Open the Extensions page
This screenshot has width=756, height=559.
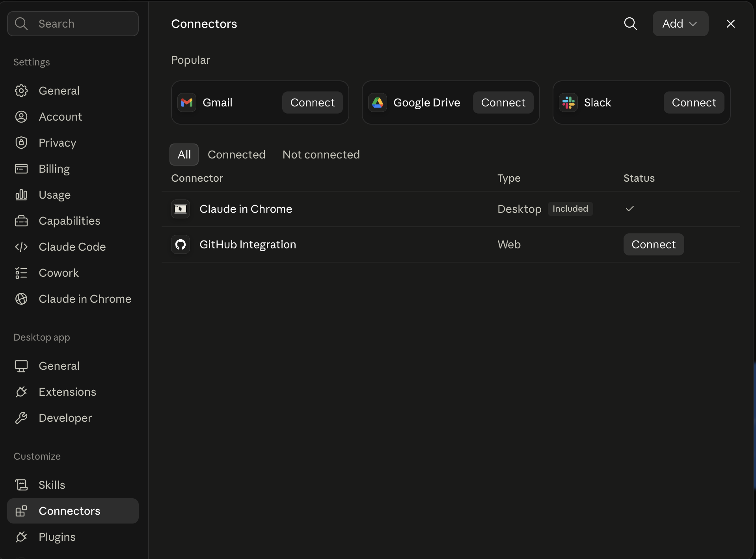click(73, 392)
